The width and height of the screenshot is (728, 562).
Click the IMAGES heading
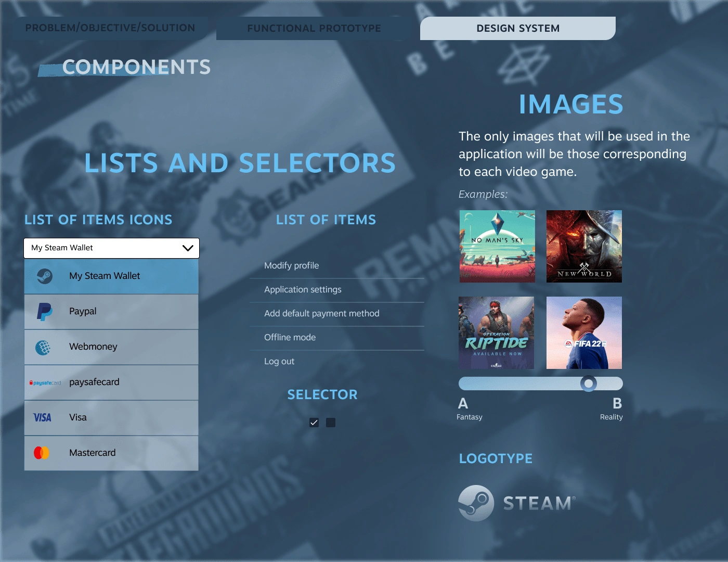point(571,104)
